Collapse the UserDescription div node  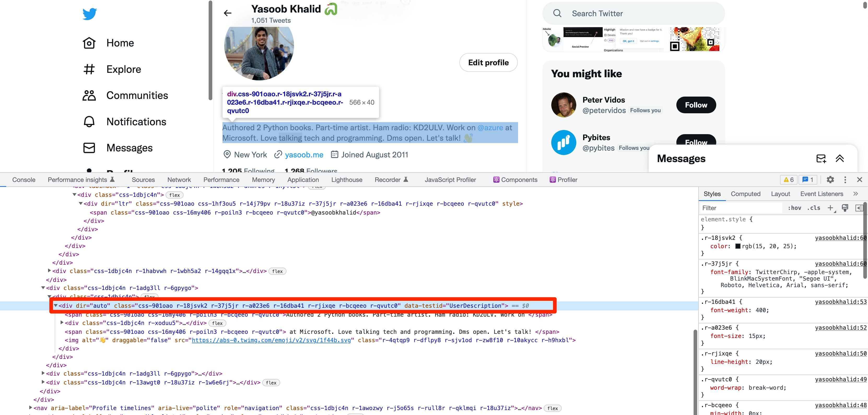click(x=56, y=306)
